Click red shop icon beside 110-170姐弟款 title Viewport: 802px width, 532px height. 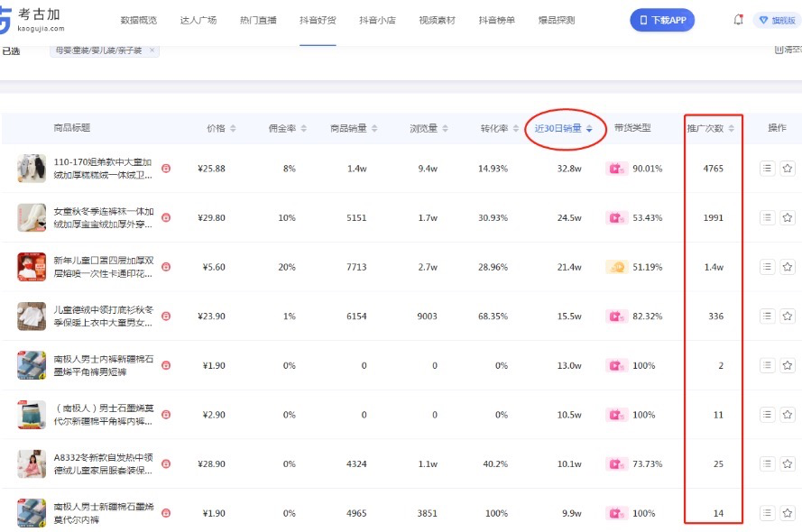pyautogui.click(x=166, y=168)
